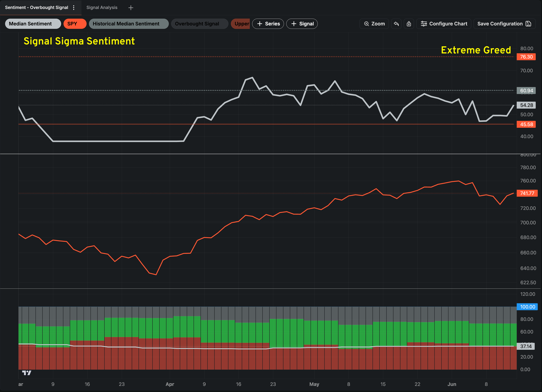Click the Apr label on time axis

[170, 384]
